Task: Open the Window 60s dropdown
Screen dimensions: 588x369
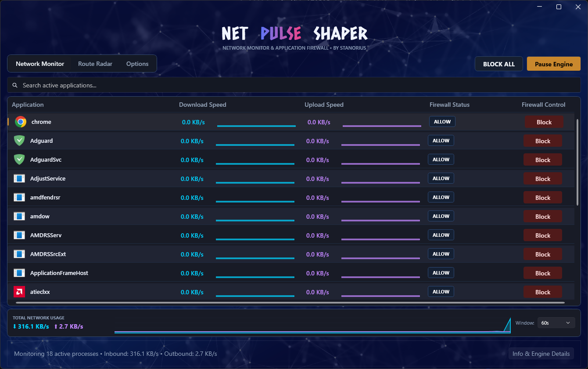Action: click(x=556, y=323)
